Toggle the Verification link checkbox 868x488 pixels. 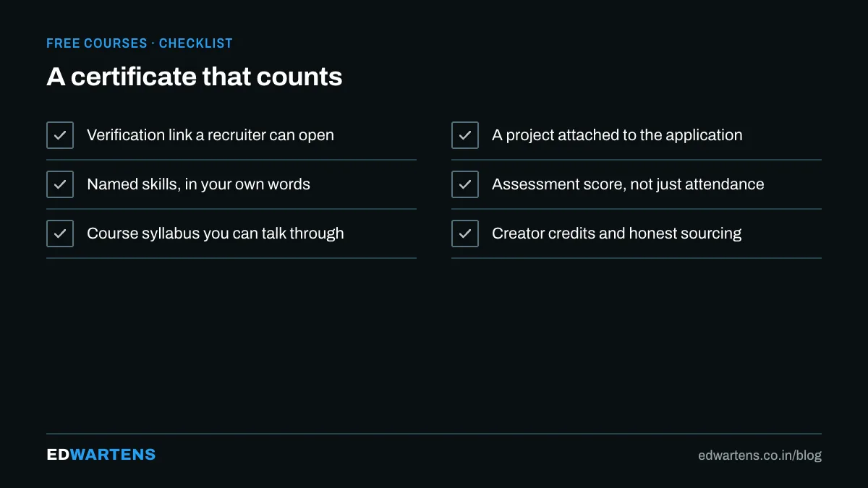[x=60, y=135]
